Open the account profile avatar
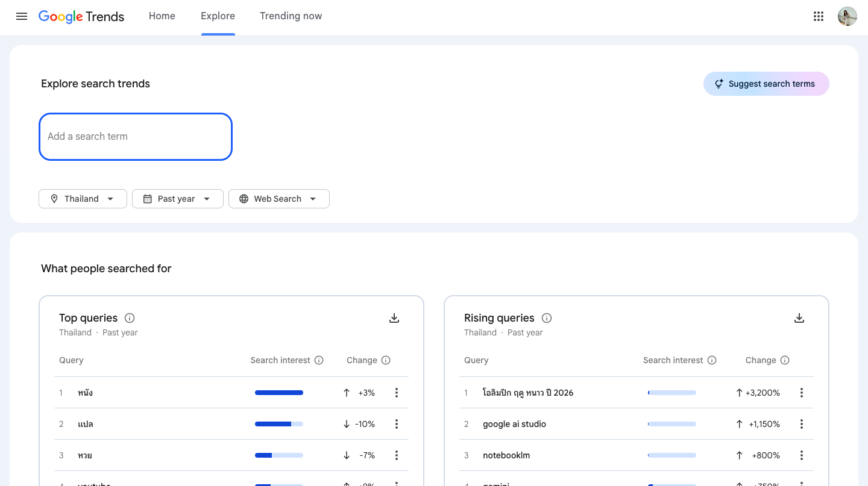 coord(847,16)
